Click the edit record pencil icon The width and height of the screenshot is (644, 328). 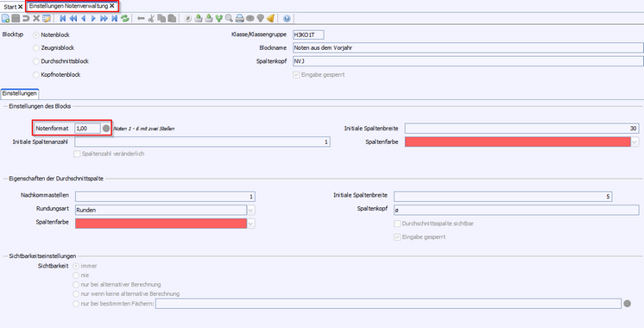click(x=47, y=18)
